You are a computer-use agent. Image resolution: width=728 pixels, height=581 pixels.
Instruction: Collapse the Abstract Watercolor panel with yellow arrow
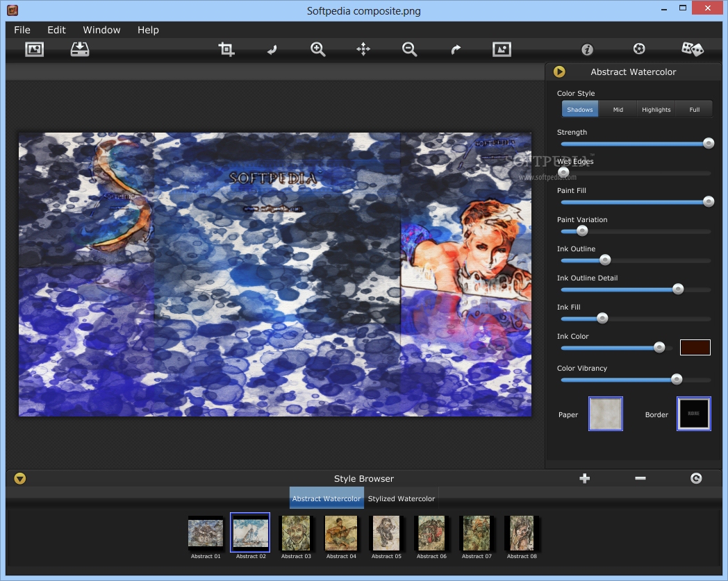(x=559, y=71)
